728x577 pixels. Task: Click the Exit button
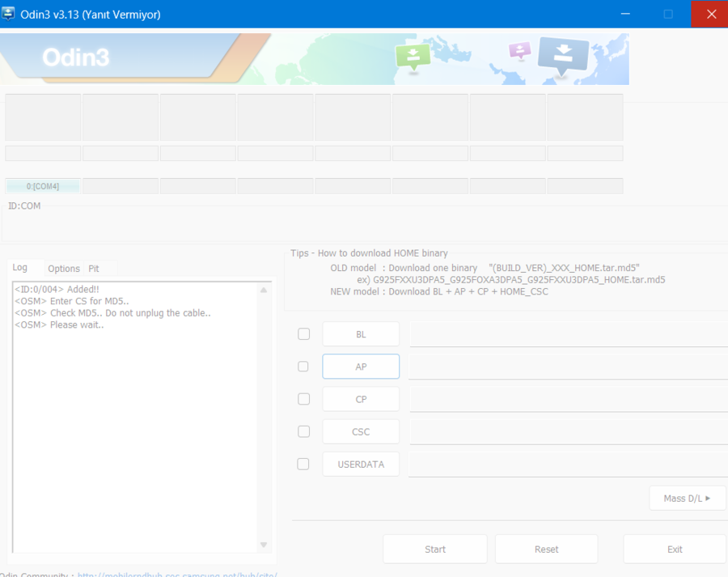(675, 549)
